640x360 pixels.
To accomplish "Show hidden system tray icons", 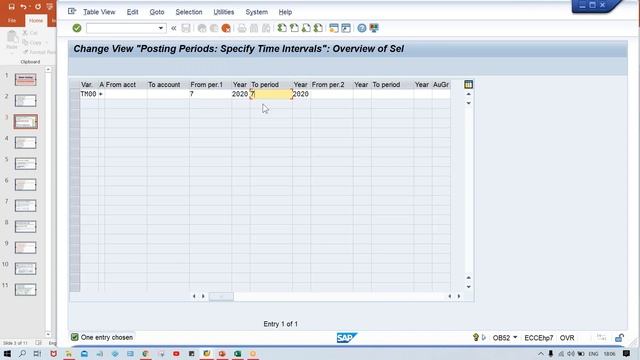I will [x=541, y=353].
